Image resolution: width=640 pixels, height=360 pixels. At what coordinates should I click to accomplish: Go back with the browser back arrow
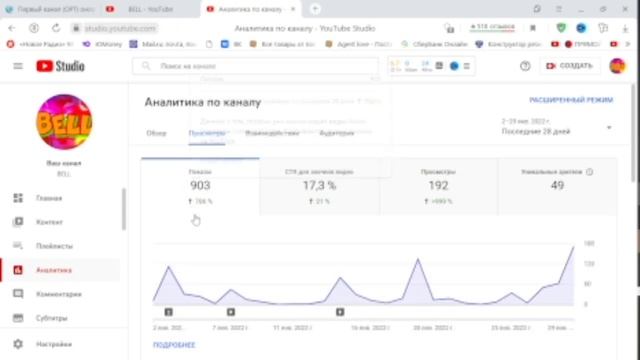coord(11,28)
